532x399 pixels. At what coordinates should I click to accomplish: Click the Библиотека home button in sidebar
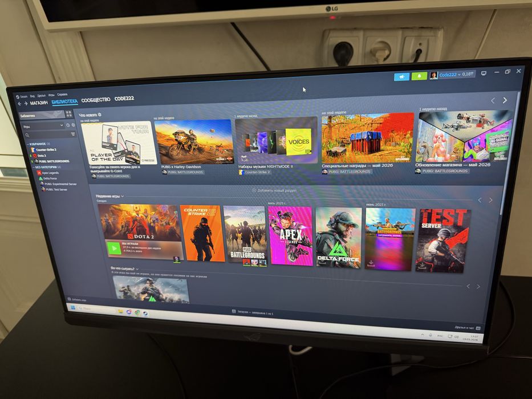click(x=41, y=115)
